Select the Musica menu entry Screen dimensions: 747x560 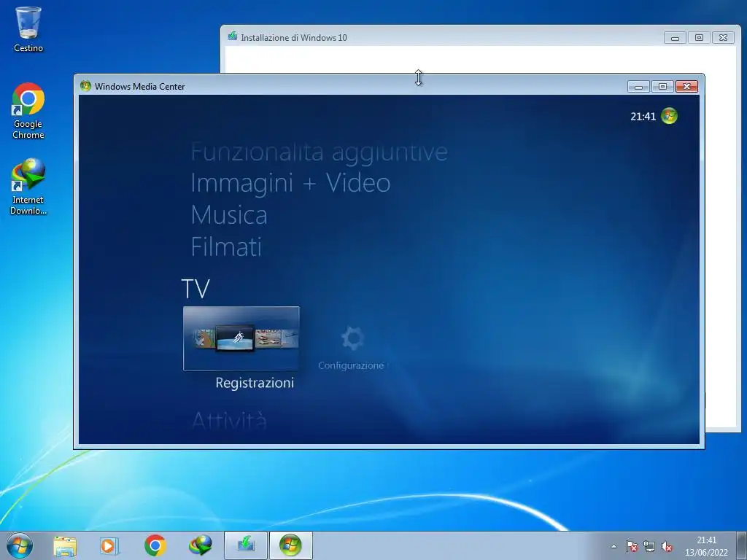pos(228,215)
